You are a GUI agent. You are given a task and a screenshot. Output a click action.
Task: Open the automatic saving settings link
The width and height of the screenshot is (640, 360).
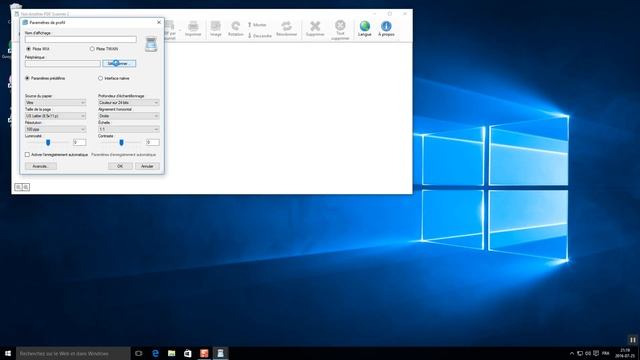(x=124, y=155)
